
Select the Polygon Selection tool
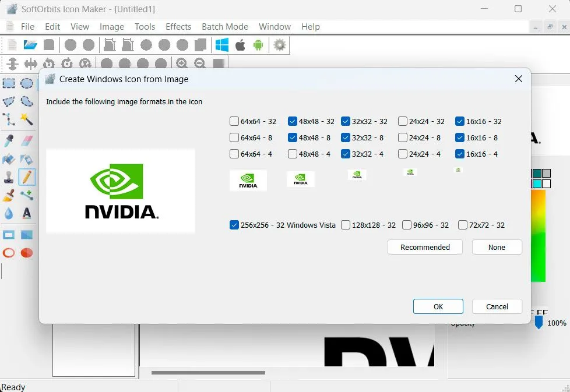(x=9, y=101)
